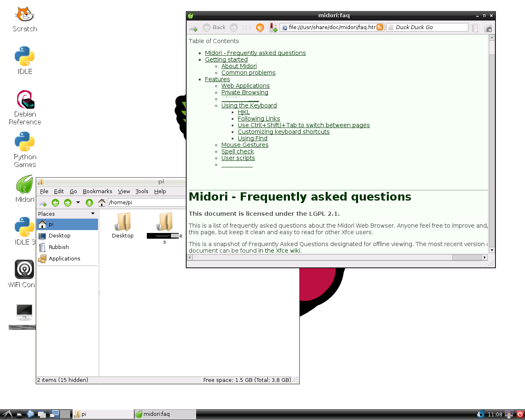The height and width of the screenshot is (420, 525).
Task: Click the red shutdown icon in the taskbar
Action: (520, 414)
